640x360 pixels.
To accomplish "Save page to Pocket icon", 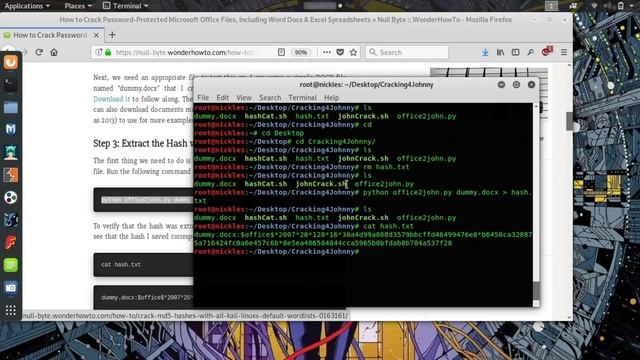I will click(x=340, y=52).
